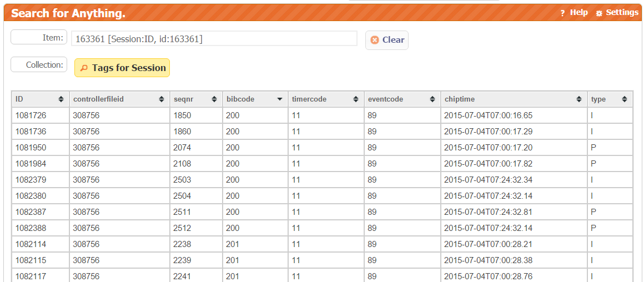The width and height of the screenshot is (644, 282).
Task: Click seqnr value 2503
Action: click(x=182, y=180)
